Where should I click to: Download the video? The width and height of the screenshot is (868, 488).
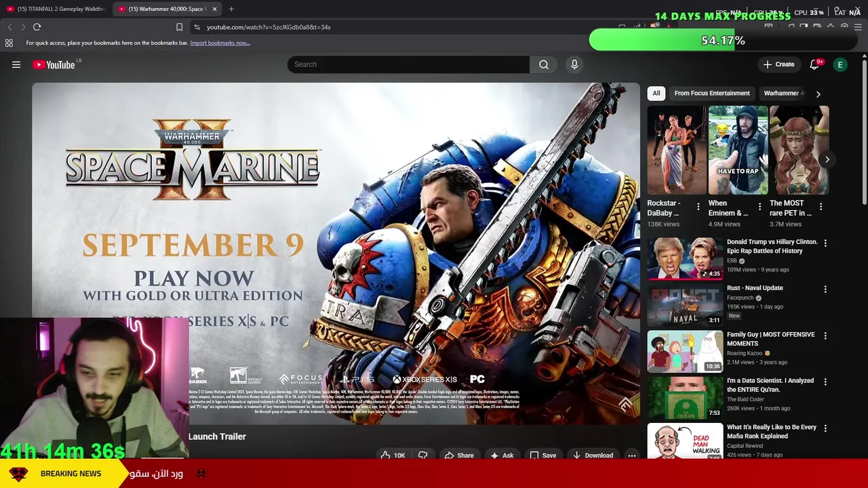pos(593,455)
